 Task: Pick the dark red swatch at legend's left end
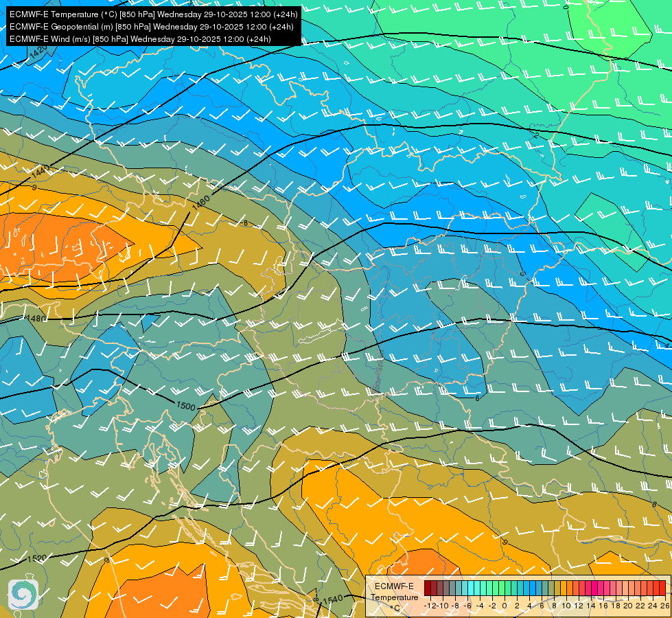(x=428, y=588)
